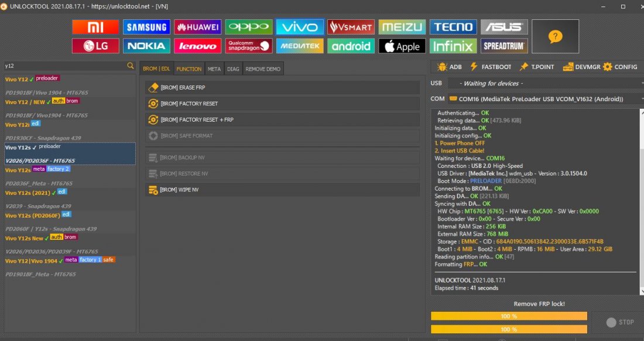Click the log panel scrollbar
The width and height of the screenshot is (644, 341).
[642, 201]
